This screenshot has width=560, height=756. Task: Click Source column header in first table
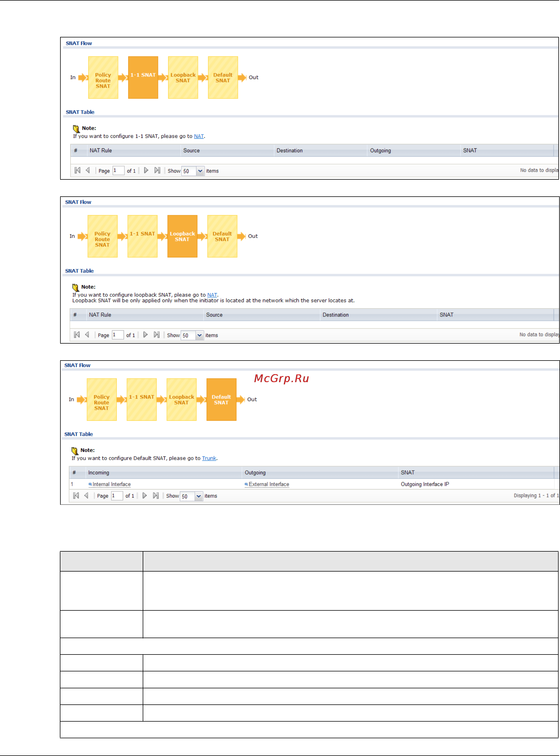(227, 150)
